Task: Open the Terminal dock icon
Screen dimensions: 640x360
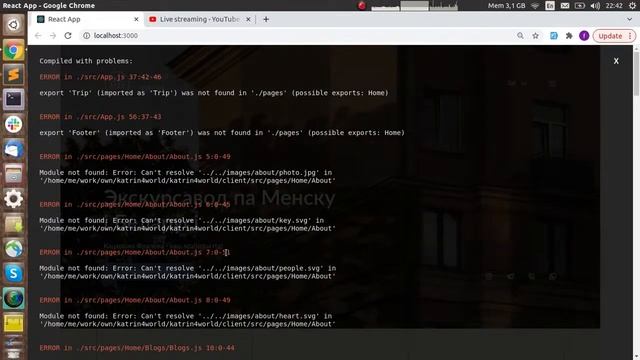Action: (13, 100)
